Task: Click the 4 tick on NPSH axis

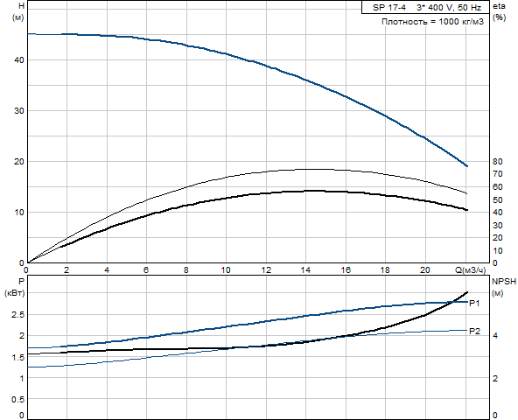Action: pos(495,336)
